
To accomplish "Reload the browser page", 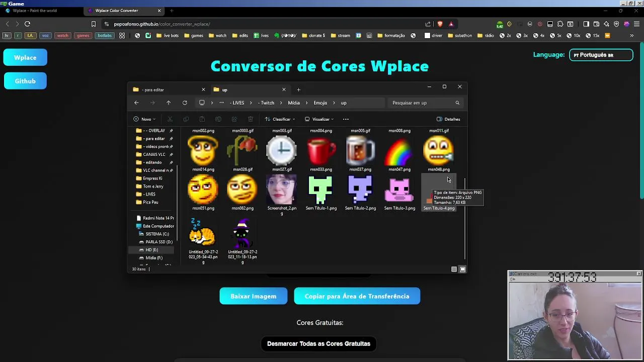I will click(x=27, y=24).
